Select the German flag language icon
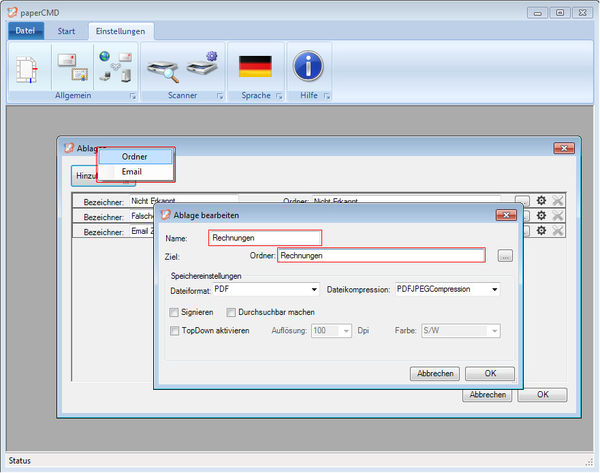The height and width of the screenshot is (473, 600). point(255,67)
